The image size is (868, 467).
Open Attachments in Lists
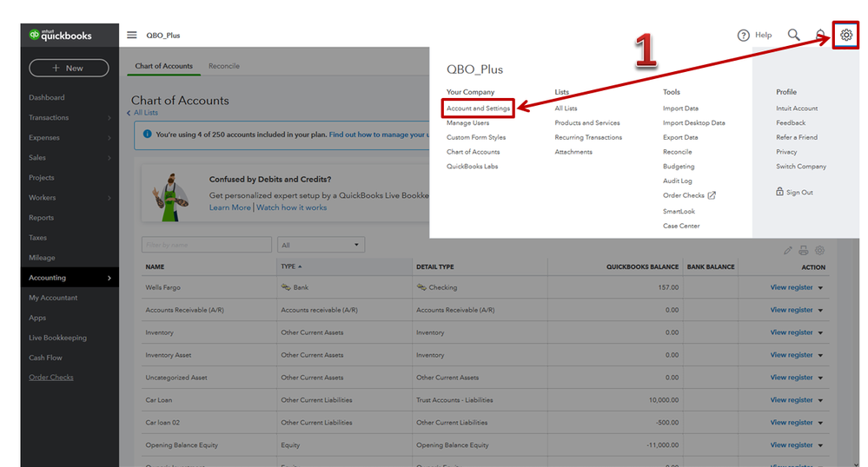573,152
